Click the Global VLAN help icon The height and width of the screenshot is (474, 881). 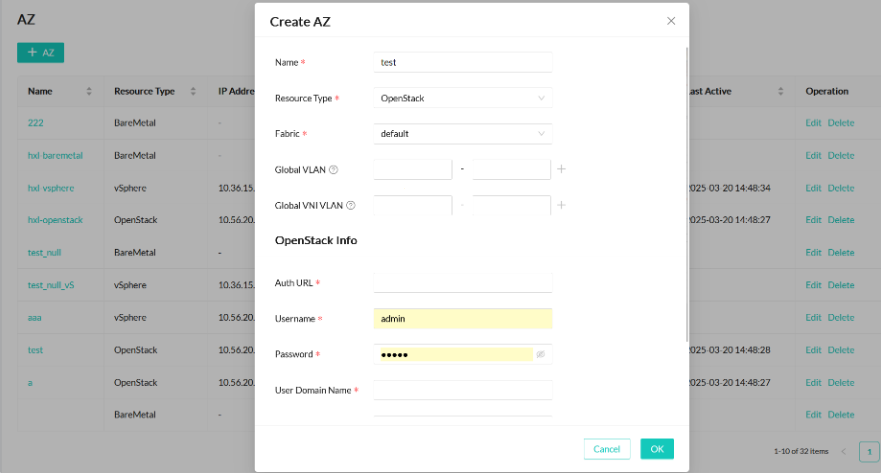pyautogui.click(x=333, y=170)
